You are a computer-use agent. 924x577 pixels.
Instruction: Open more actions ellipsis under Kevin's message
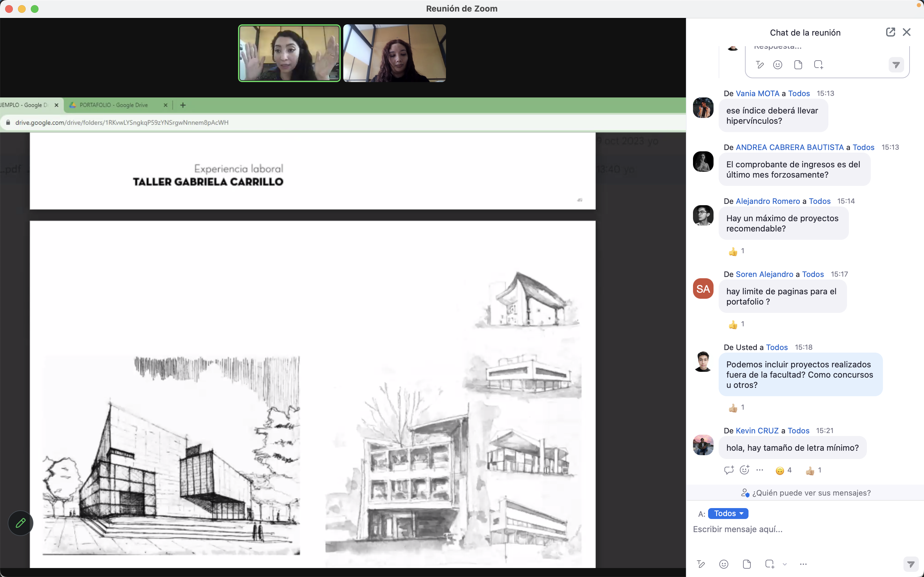click(x=760, y=470)
